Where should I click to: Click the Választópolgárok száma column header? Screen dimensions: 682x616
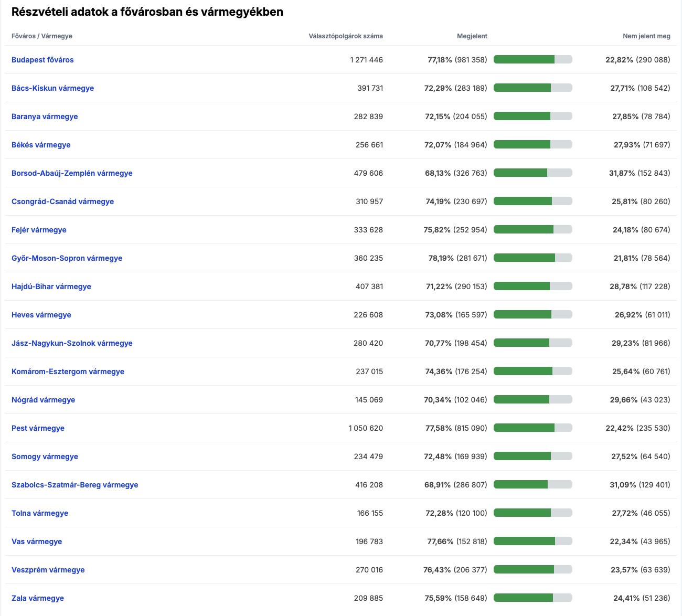coord(346,36)
